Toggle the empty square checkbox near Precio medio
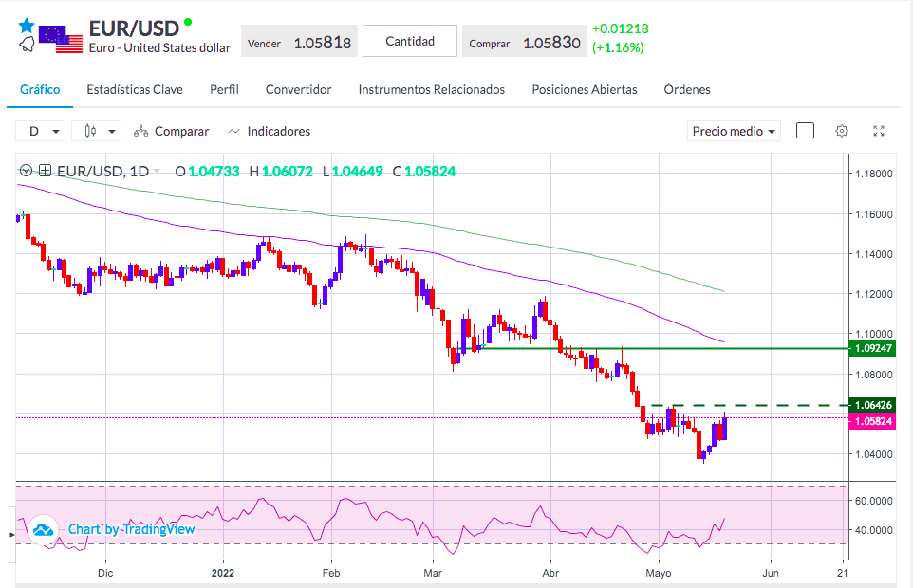 pyautogui.click(x=805, y=131)
